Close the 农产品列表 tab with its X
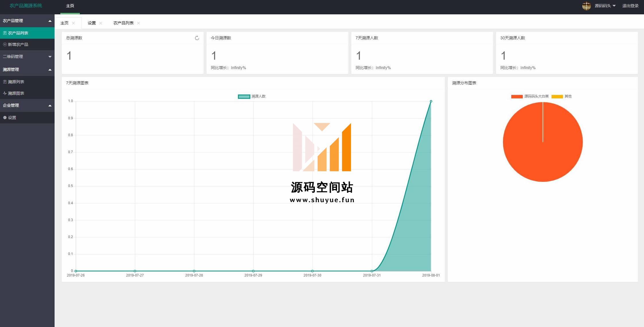Screen dimensions: 644x327 point(138,23)
